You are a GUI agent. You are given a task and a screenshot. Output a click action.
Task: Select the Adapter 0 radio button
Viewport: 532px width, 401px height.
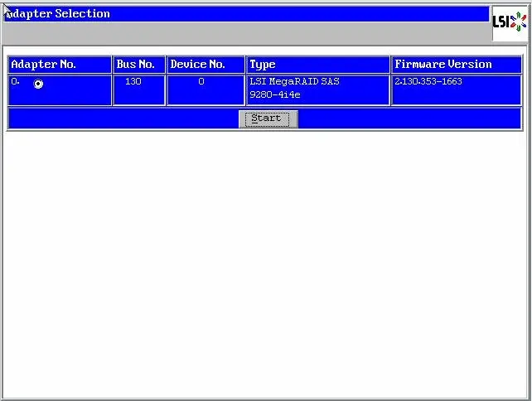pyautogui.click(x=38, y=85)
